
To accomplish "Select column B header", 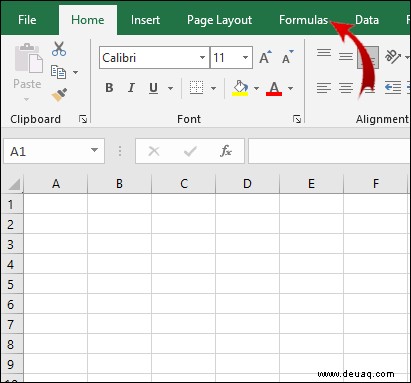I will (119, 184).
